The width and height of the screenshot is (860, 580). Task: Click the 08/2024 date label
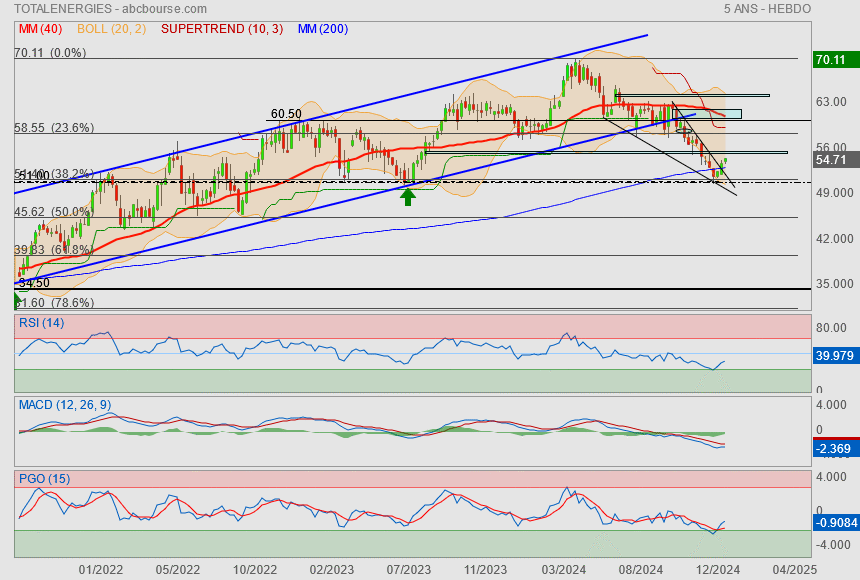(641, 570)
